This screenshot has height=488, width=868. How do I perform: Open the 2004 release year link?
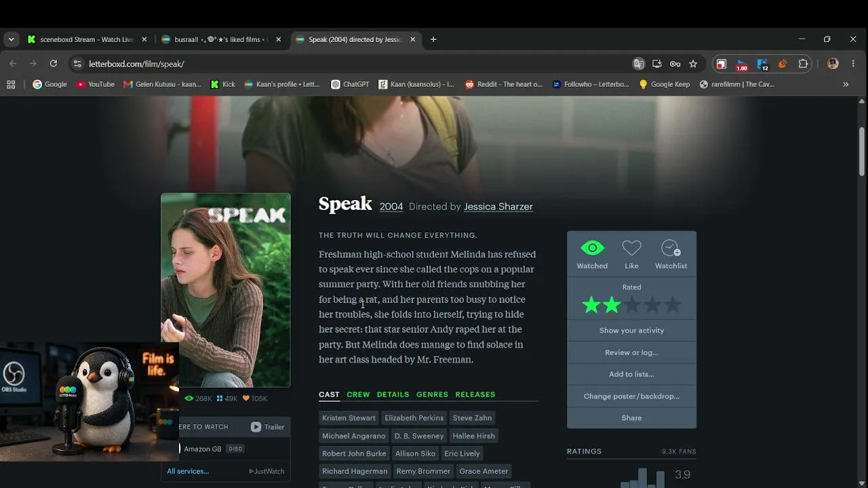[391, 207]
